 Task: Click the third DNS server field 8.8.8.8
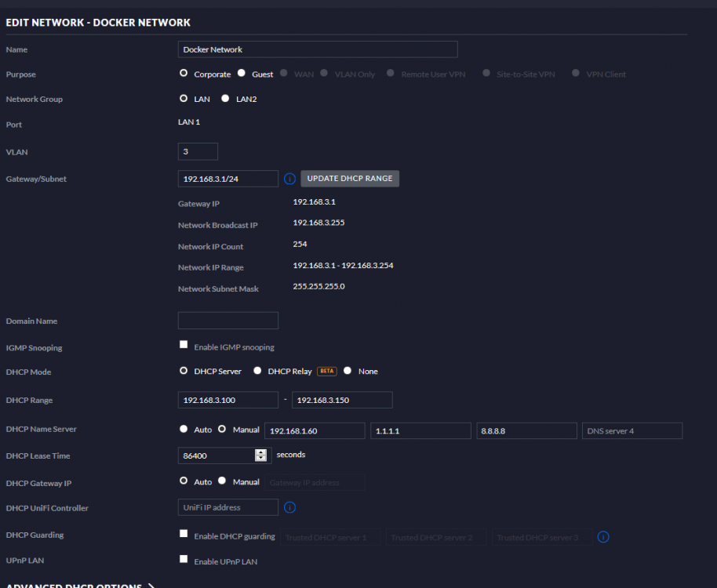click(x=527, y=431)
